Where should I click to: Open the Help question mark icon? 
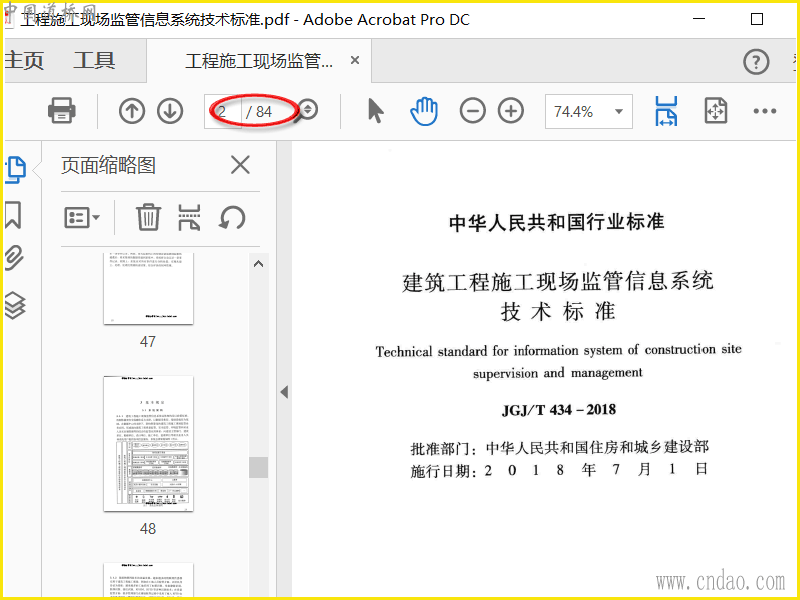tap(756, 62)
